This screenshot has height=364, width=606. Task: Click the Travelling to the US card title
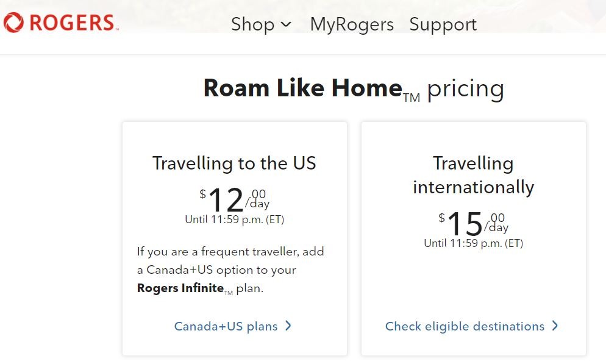[x=234, y=163]
